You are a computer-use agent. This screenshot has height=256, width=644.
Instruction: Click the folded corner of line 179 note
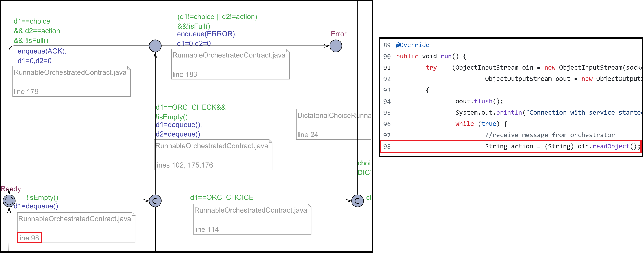[129, 68]
